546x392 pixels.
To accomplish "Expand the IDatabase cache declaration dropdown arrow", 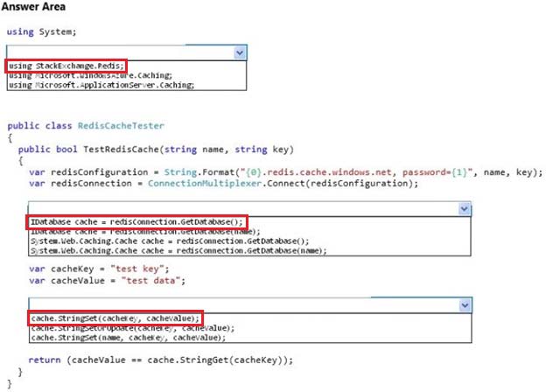I will click(x=464, y=209).
